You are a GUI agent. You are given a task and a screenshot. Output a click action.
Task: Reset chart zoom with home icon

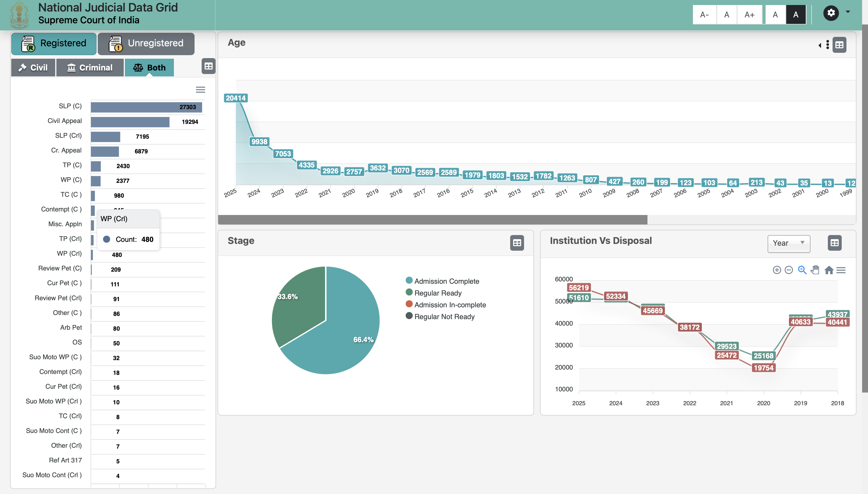click(x=829, y=270)
